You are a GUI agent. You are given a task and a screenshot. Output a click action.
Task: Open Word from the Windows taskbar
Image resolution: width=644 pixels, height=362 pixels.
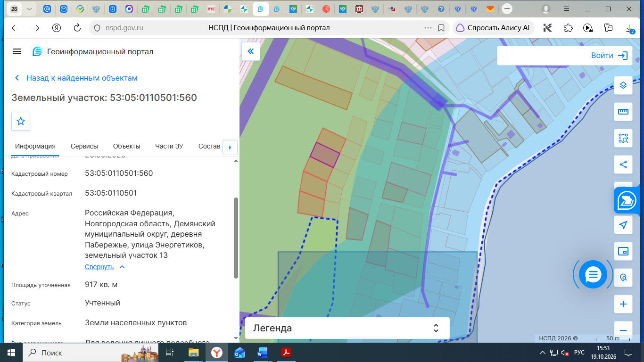tap(263, 353)
